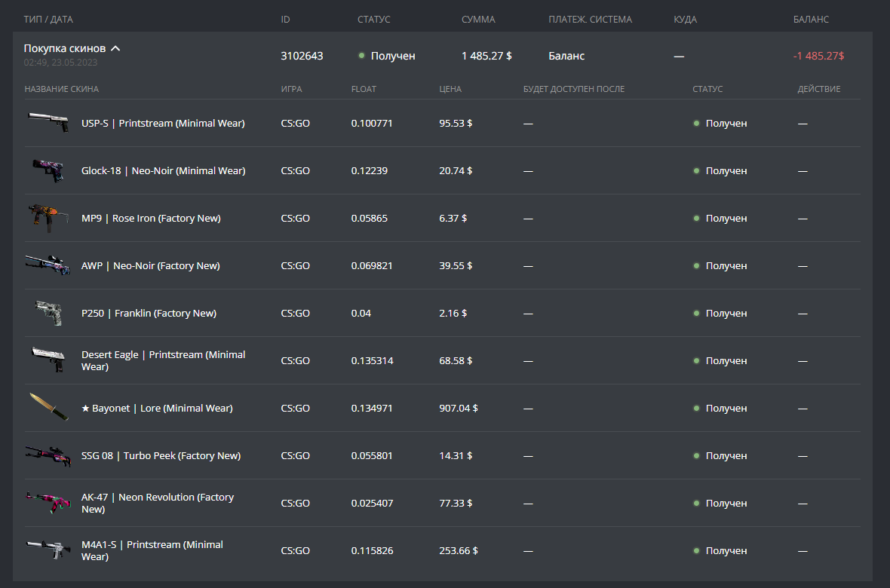This screenshot has width=890, height=588.
Task: Click the ТИП / ДАТА column header
Action: (48, 20)
